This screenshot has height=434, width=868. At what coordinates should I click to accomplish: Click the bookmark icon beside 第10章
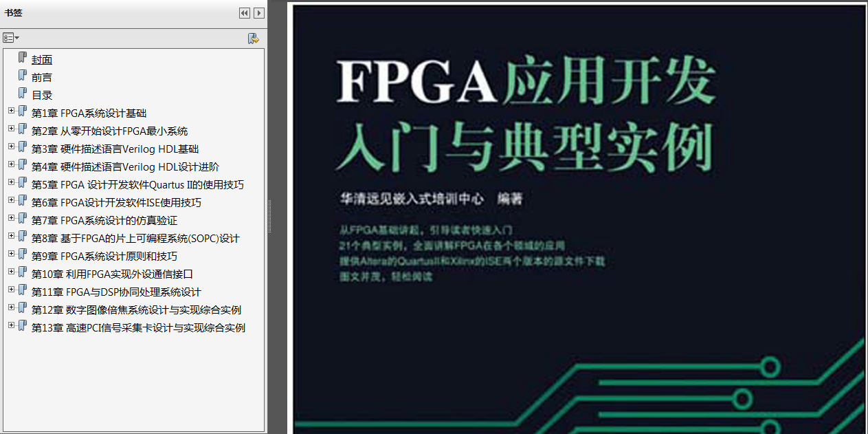click(x=23, y=272)
